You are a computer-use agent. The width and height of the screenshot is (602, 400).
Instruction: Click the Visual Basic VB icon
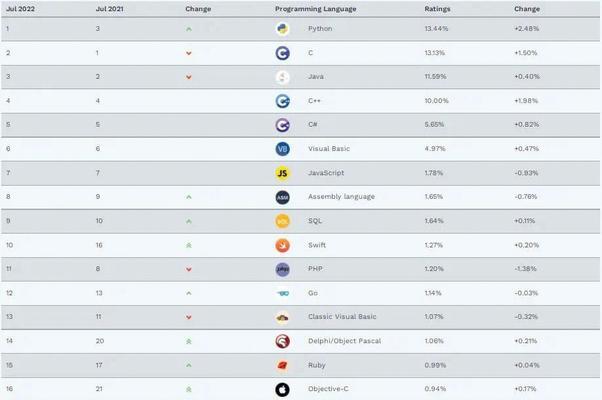[x=282, y=148]
